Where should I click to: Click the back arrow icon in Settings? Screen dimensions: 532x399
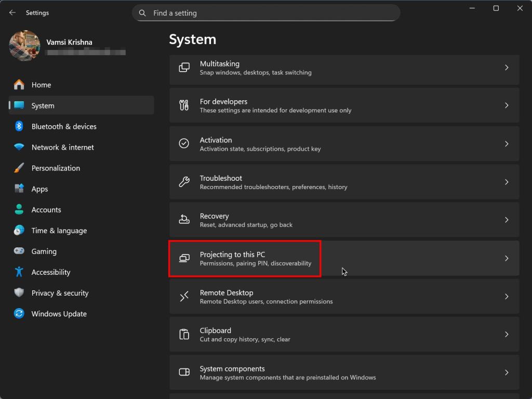click(x=12, y=12)
